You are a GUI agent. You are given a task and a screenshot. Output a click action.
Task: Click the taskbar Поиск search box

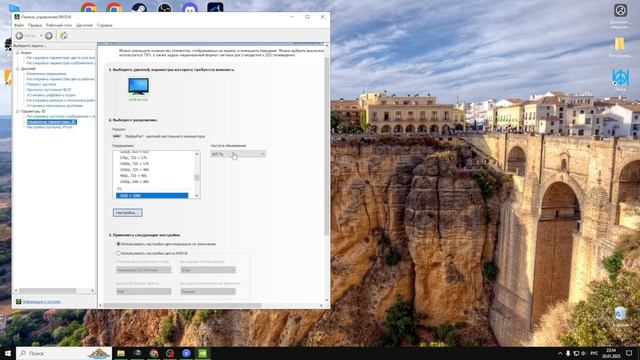(64, 353)
